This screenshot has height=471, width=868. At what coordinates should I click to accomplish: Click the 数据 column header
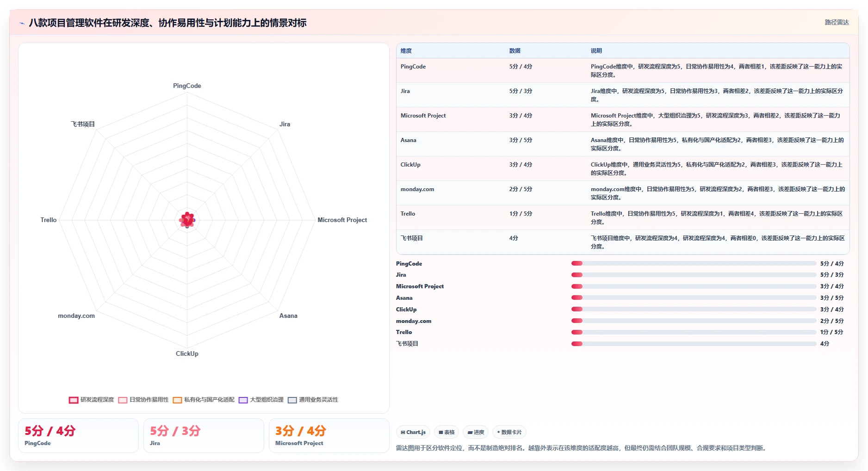[515, 51]
